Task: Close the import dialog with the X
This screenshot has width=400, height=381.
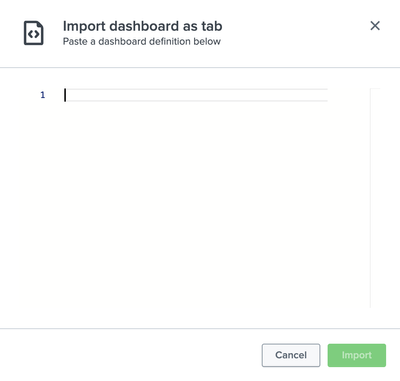Action: click(x=375, y=26)
